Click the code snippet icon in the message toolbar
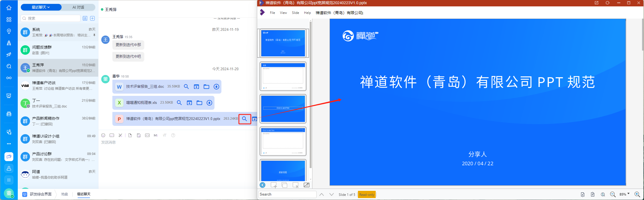The height and width of the screenshot is (200, 644). pos(147,135)
